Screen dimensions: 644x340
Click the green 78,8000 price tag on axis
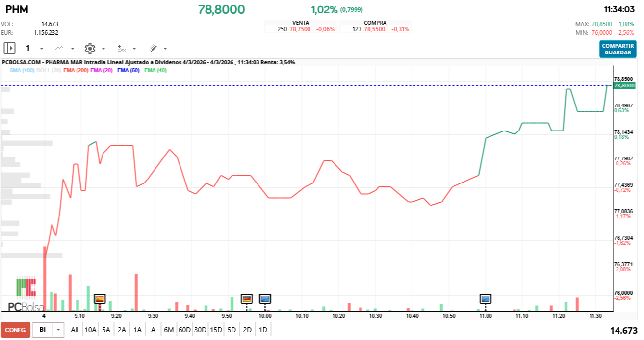625,85
